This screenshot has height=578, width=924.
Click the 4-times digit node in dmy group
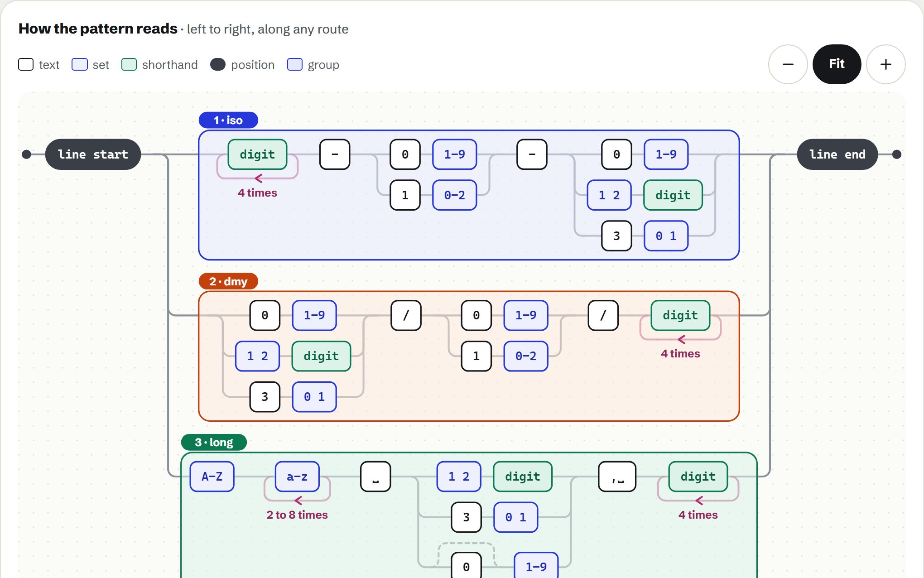click(x=680, y=315)
